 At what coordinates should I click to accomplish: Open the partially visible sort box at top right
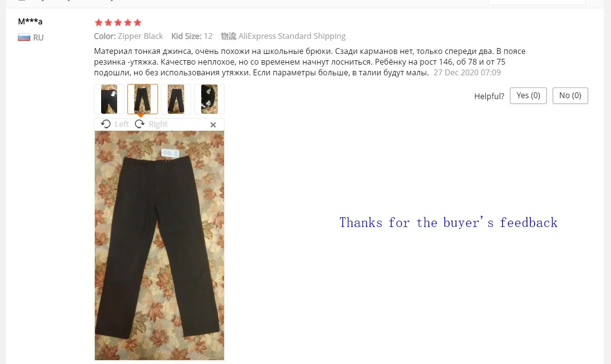point(537,2)
